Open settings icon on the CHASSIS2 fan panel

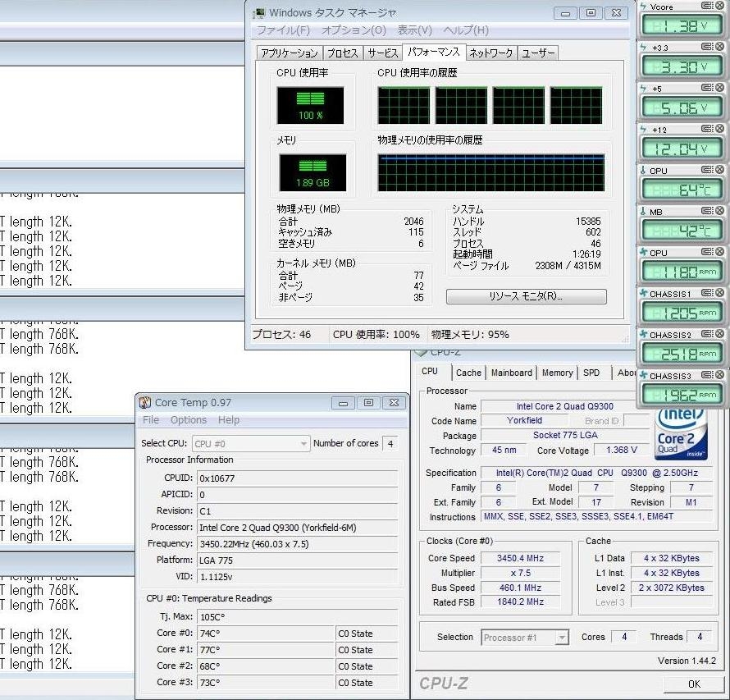tap(707, 333)
